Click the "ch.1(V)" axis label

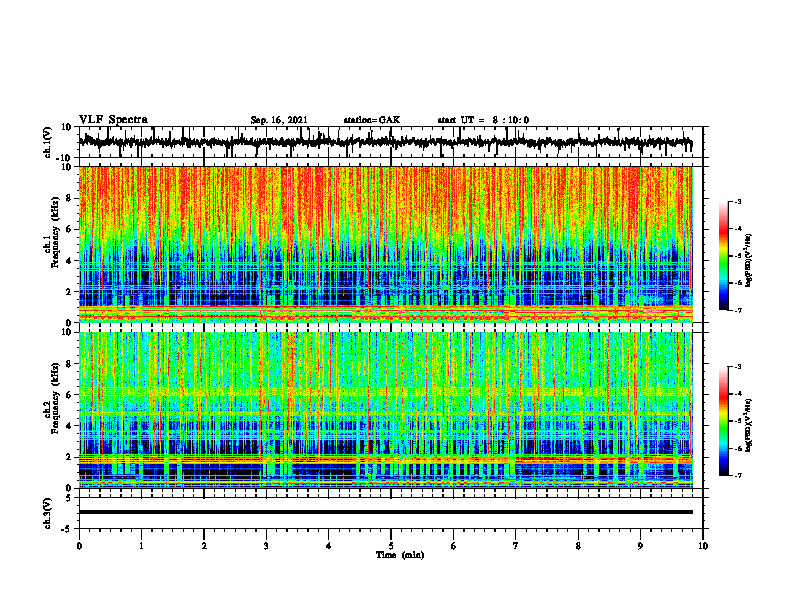tap(48, 142)
